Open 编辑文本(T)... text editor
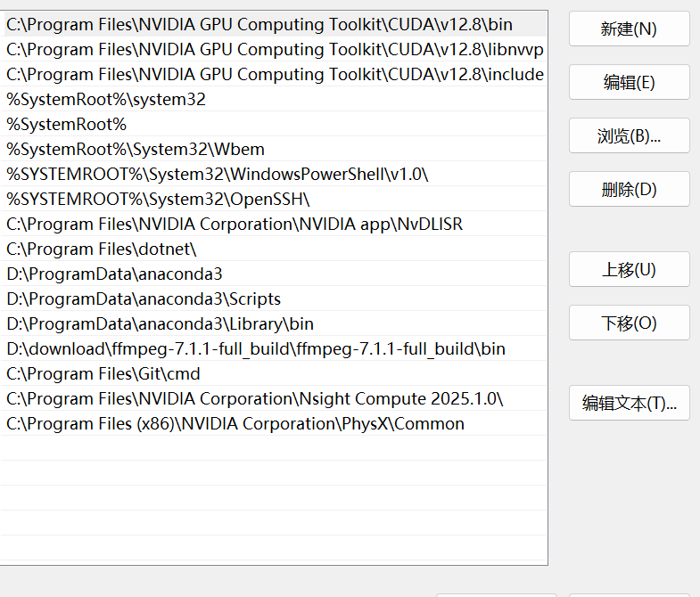Viewport: 700px width, 597px height. 629,404
